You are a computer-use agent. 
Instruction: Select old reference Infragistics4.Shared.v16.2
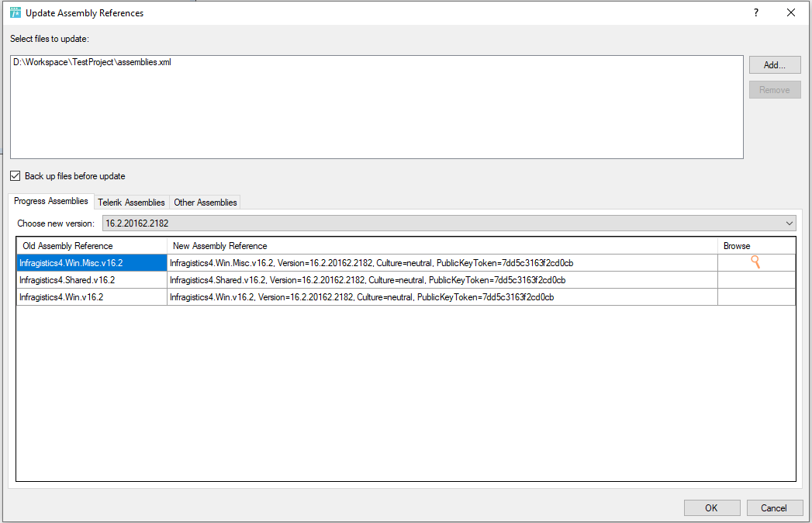[x=92, y=280]
